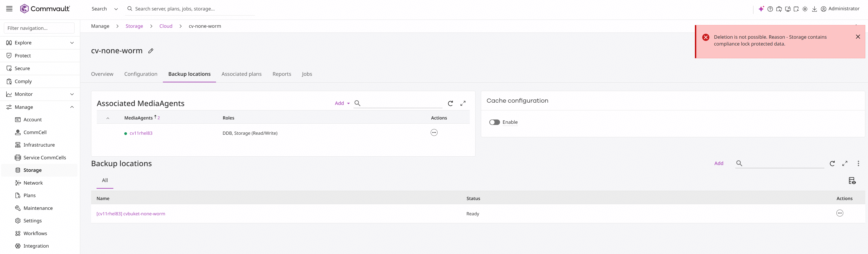Refresh the Associated MediaAgents table

pos(450,103)
